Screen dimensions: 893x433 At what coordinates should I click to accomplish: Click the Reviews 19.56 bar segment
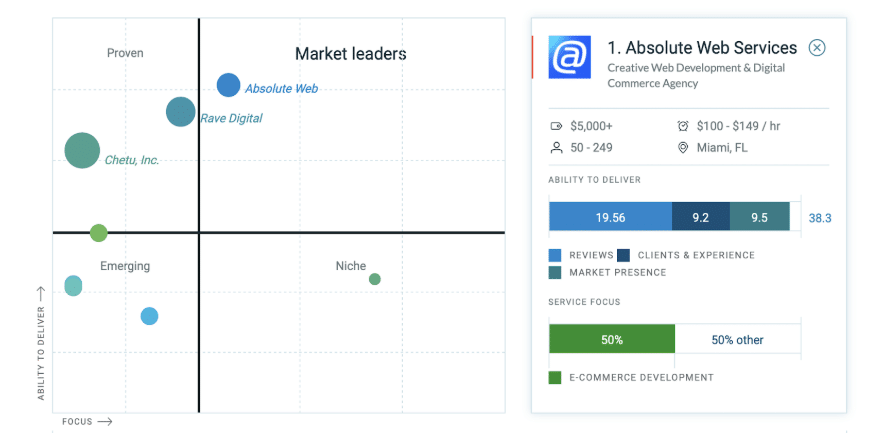[611, 217]
